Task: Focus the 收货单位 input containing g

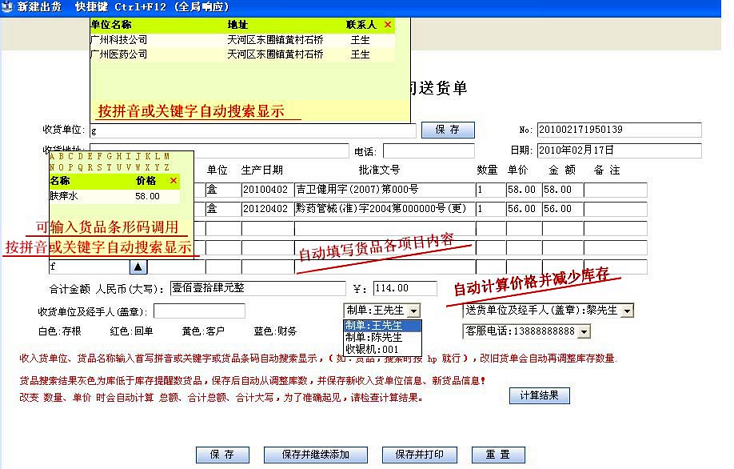Action: click(x=253, y=131)
